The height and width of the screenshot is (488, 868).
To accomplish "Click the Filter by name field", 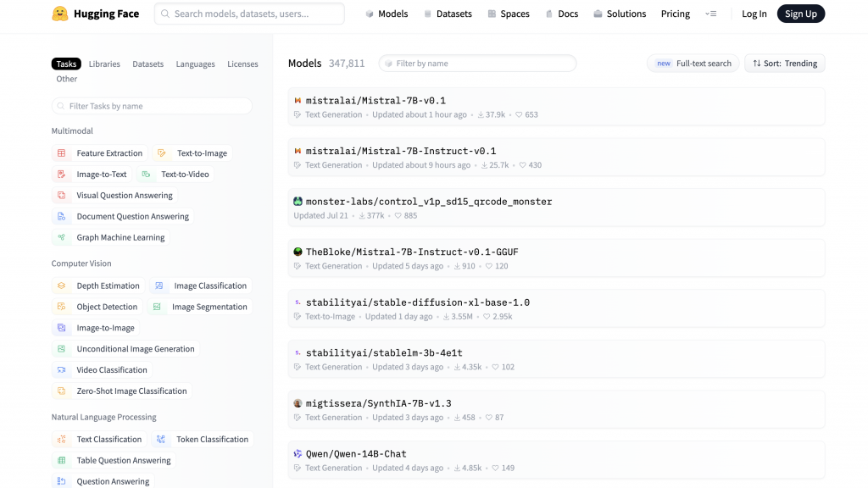I will coord(477,63).
